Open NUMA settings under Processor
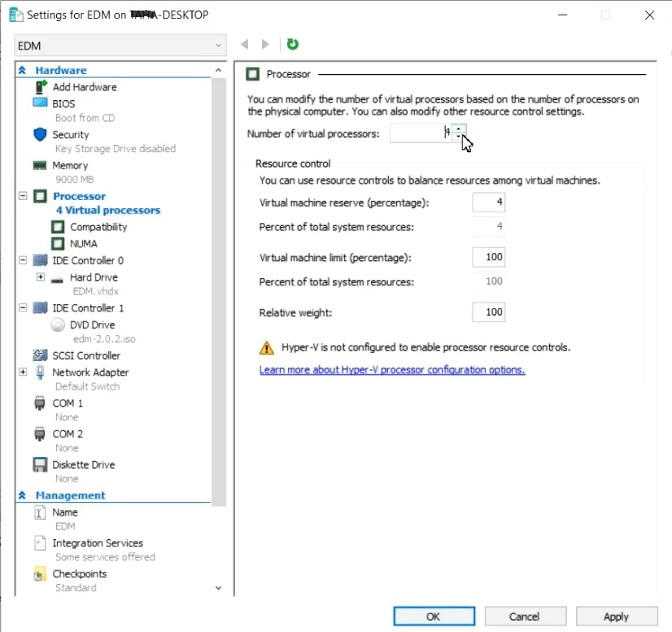The width and height of the screenshot is (672, 632). [83, 243]
